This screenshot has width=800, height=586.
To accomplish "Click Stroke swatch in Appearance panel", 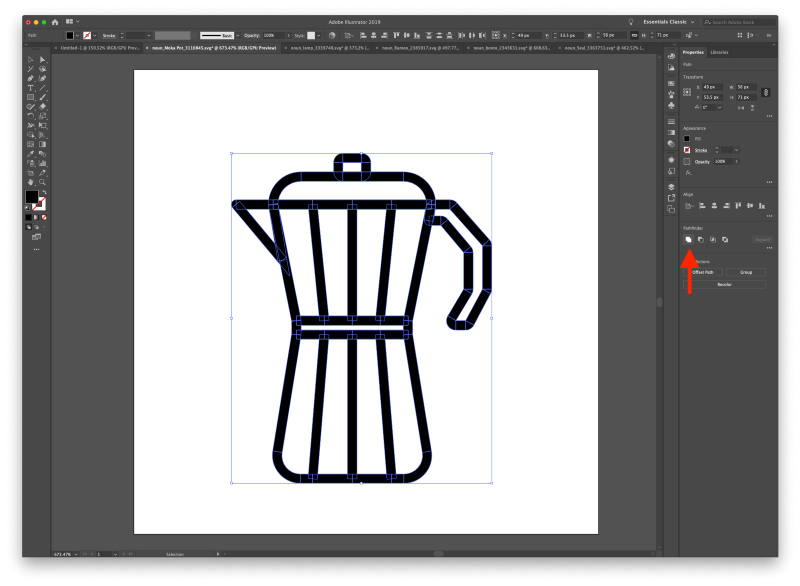I will [x=687, y=150].
